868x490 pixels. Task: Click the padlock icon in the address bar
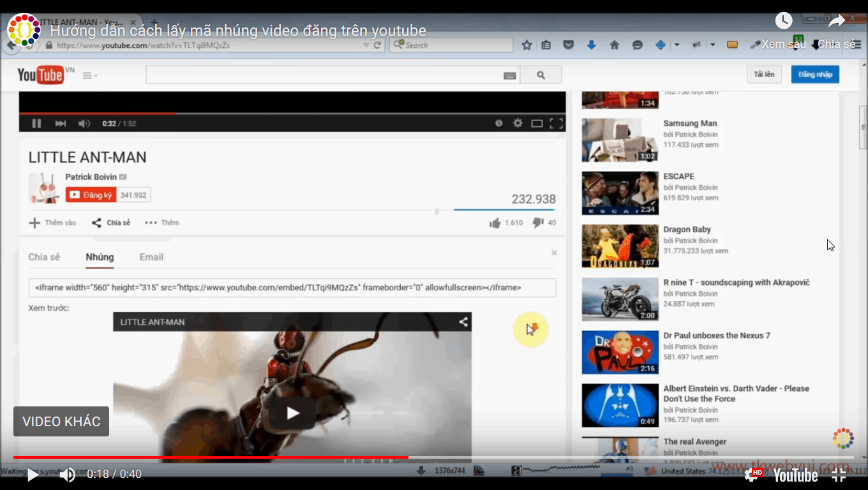coord(49,45)
